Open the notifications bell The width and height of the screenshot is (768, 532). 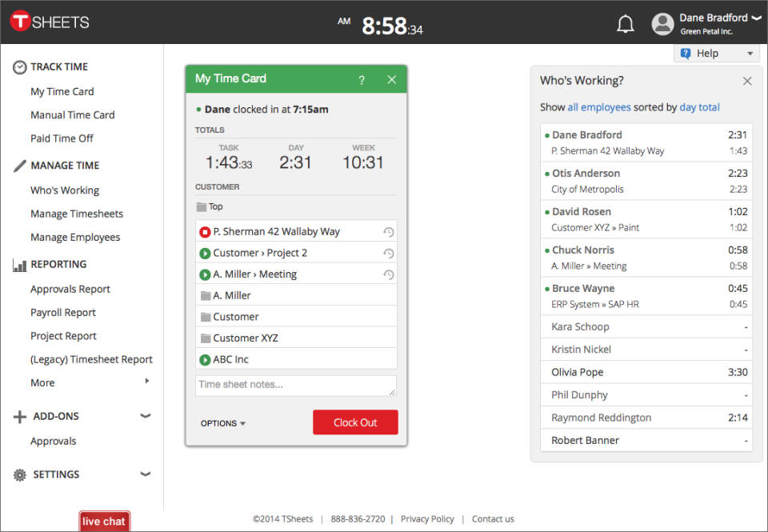(626, 24)
